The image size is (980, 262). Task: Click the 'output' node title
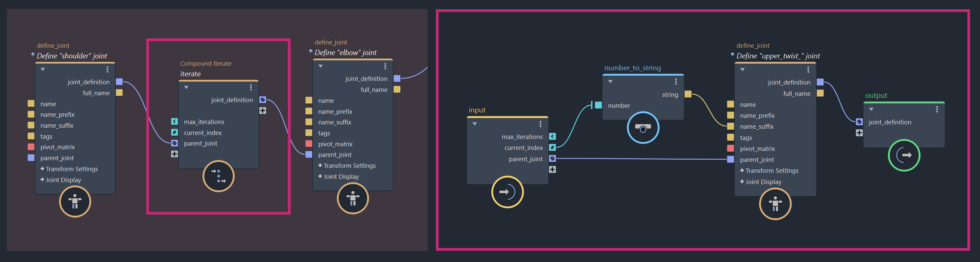[876, 96]
